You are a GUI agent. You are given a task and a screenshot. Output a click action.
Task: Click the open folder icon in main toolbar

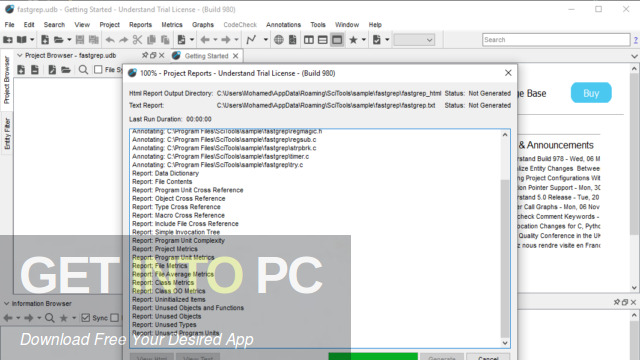pyautogui.click(x=59, y=40)
